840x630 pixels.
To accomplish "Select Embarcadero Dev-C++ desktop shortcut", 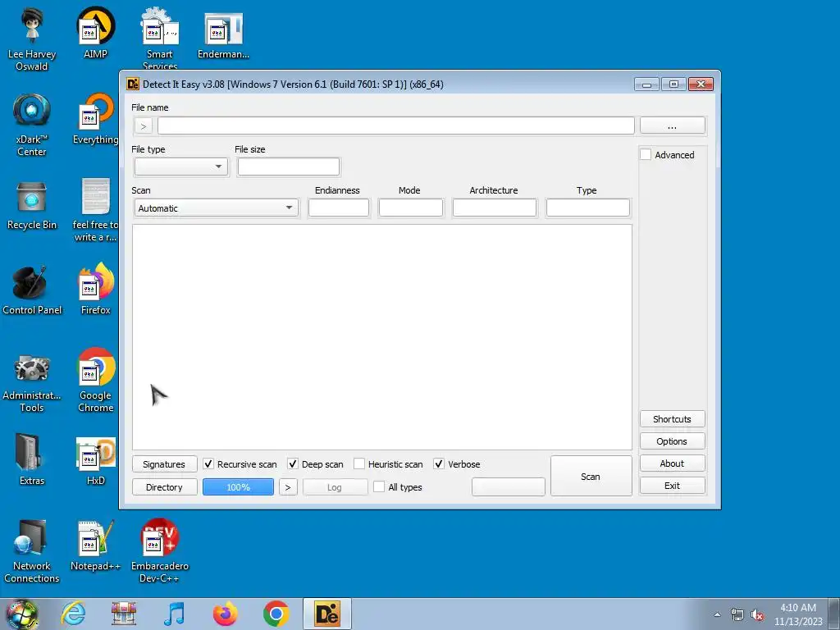I will (x=160, y=550).
